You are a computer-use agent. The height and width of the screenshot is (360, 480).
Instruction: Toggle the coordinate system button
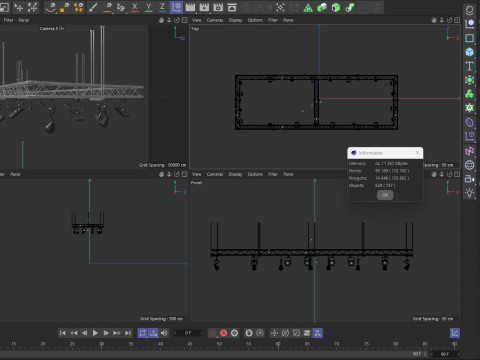point(176,7)
